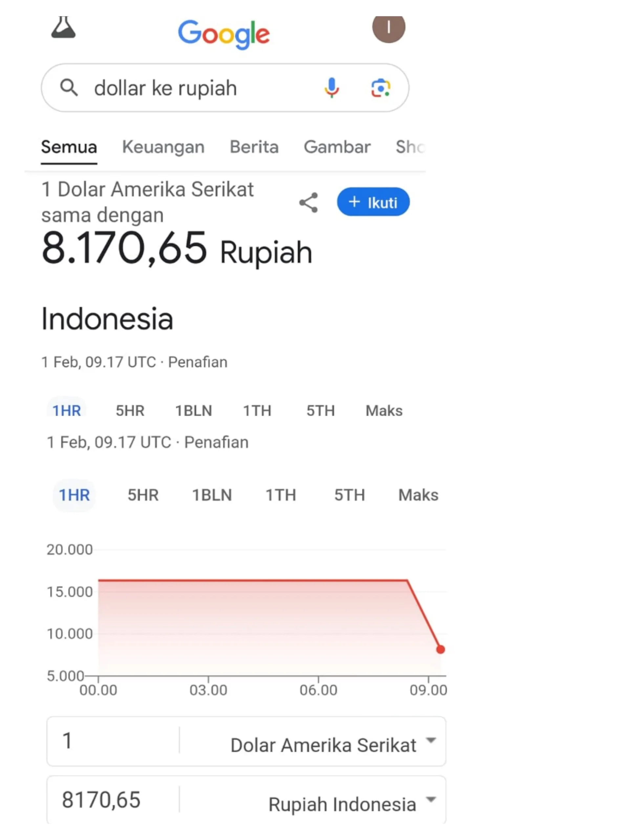637x840 pixels.
Task: Click the red endpoint on the chart
Action: click(x=440, y=649)
